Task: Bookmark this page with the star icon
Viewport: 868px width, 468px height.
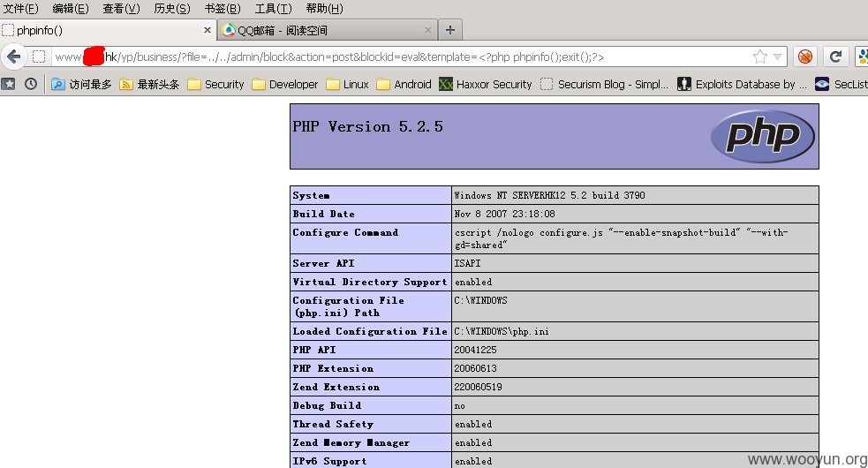Action: point(760,57)
